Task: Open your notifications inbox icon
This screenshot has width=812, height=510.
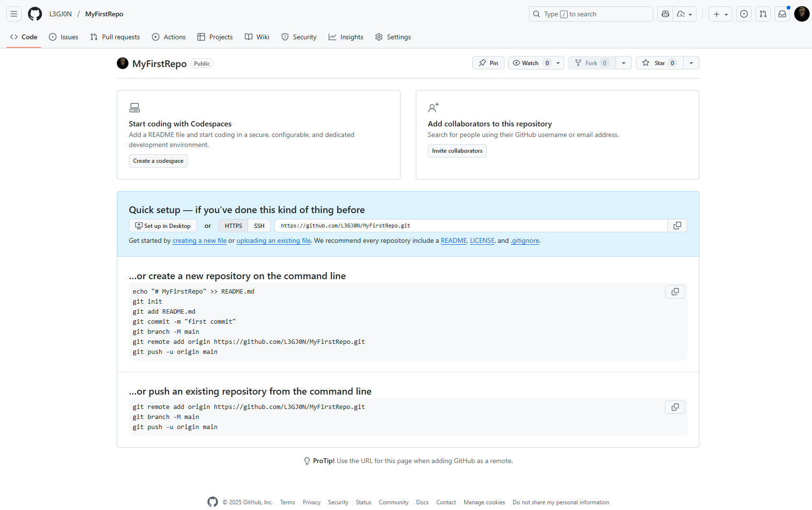Action: point(782,14)
